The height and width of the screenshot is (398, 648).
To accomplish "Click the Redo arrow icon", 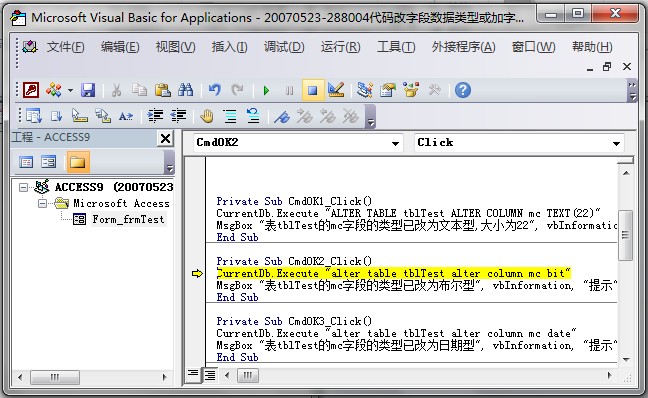I will click(x=237, y=90).
